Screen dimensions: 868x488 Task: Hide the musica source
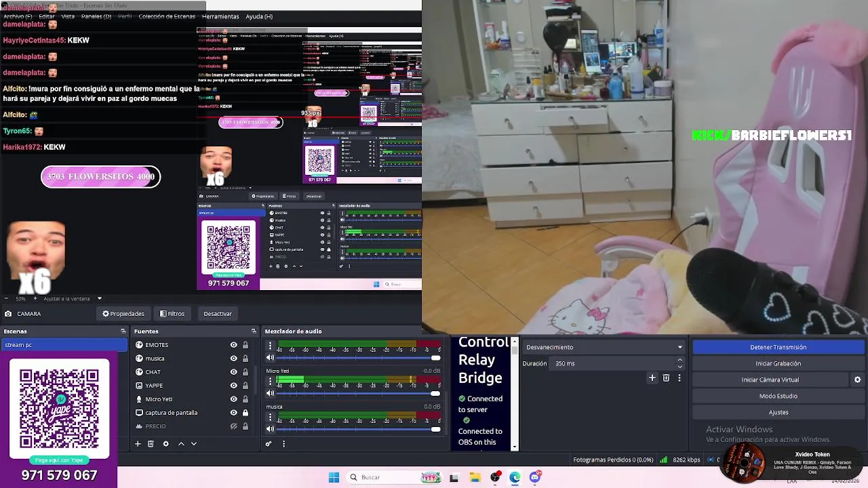click(x=233, y=359)
